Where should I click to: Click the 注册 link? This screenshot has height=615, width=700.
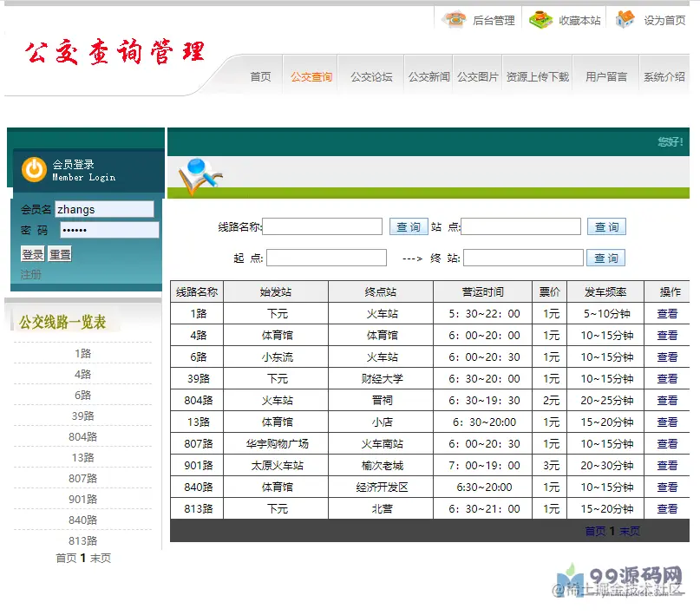31,274
